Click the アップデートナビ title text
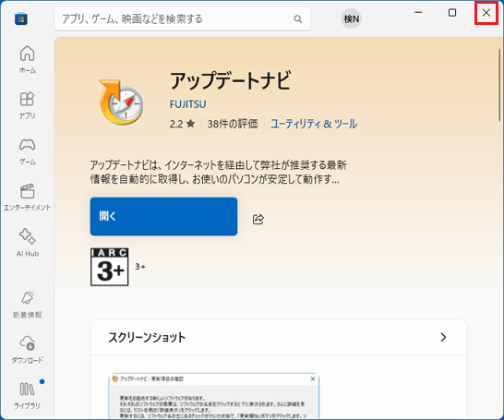The height and width of the screenshot is (420, 504). pos(231,80)
